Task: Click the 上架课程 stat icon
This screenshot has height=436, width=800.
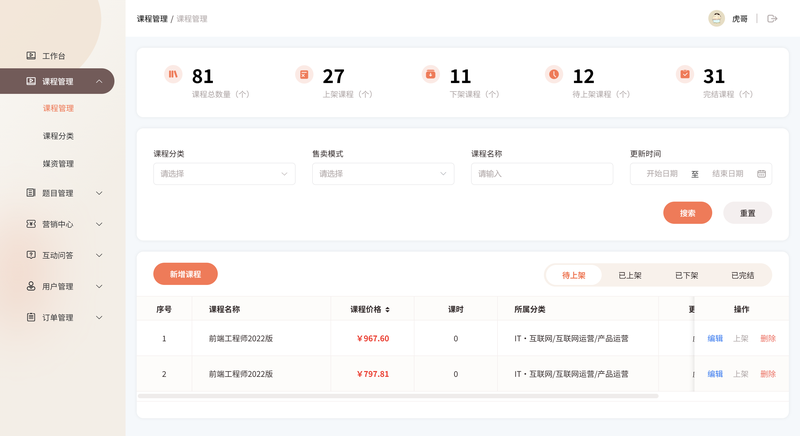Action: (304, 74)
